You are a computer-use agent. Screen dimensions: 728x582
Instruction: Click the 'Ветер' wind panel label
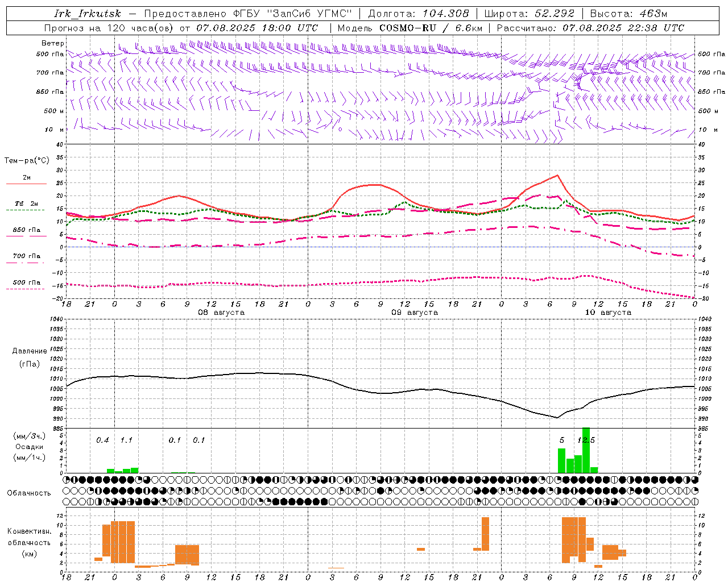point(53,43)
